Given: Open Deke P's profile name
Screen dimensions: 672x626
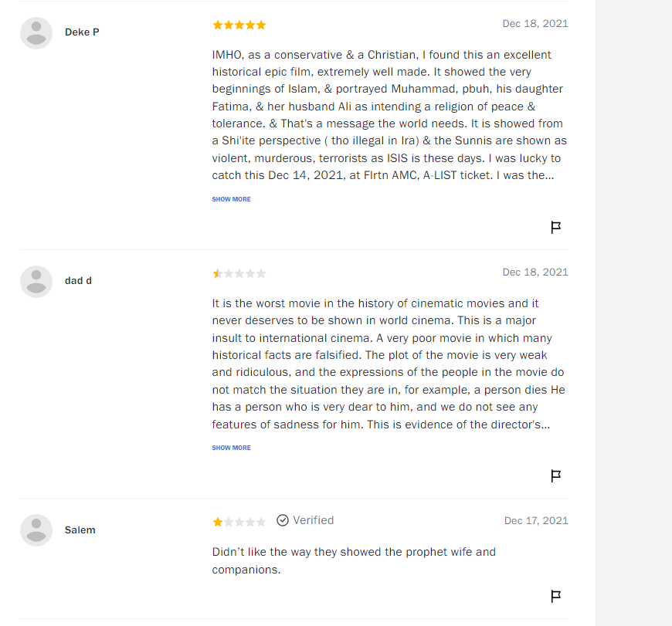Looking at the screenshot, I should point(82,32).
